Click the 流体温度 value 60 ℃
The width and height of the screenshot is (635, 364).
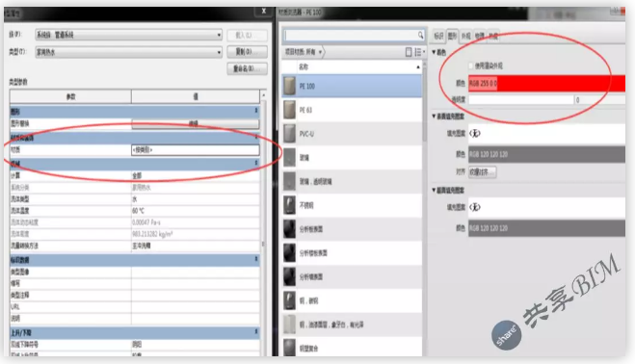coord(196,211)
